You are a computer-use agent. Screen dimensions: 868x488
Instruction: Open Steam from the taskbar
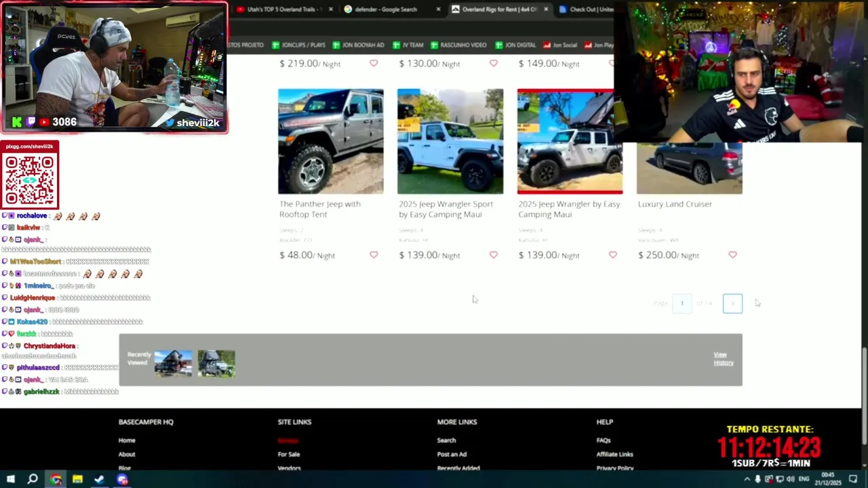point(99,479)
